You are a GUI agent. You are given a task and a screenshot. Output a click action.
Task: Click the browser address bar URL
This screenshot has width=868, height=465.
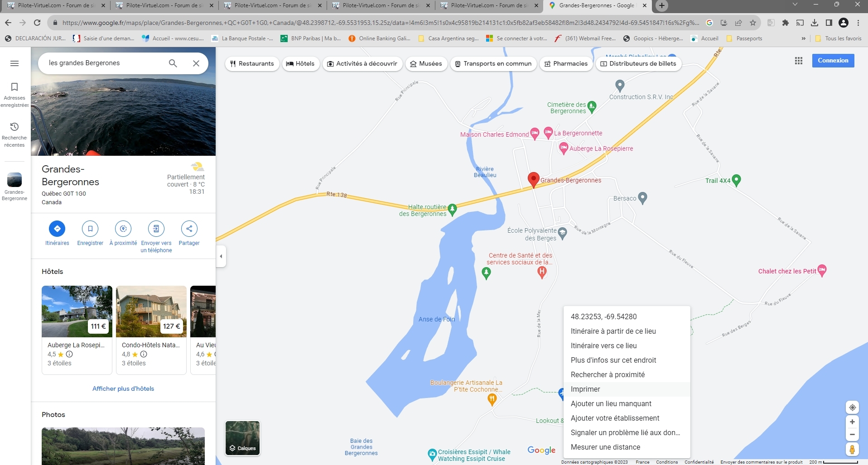(381, 23)
